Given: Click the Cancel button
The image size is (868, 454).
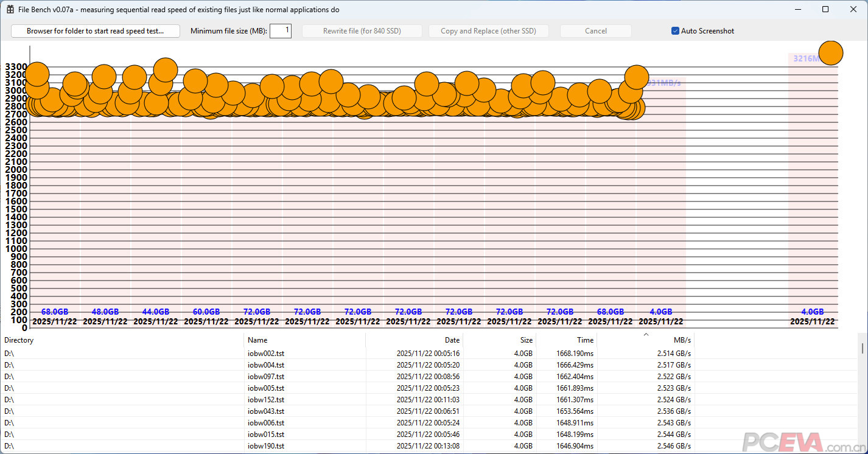Looking at the screenshot, I should click(x=595, y=31).
